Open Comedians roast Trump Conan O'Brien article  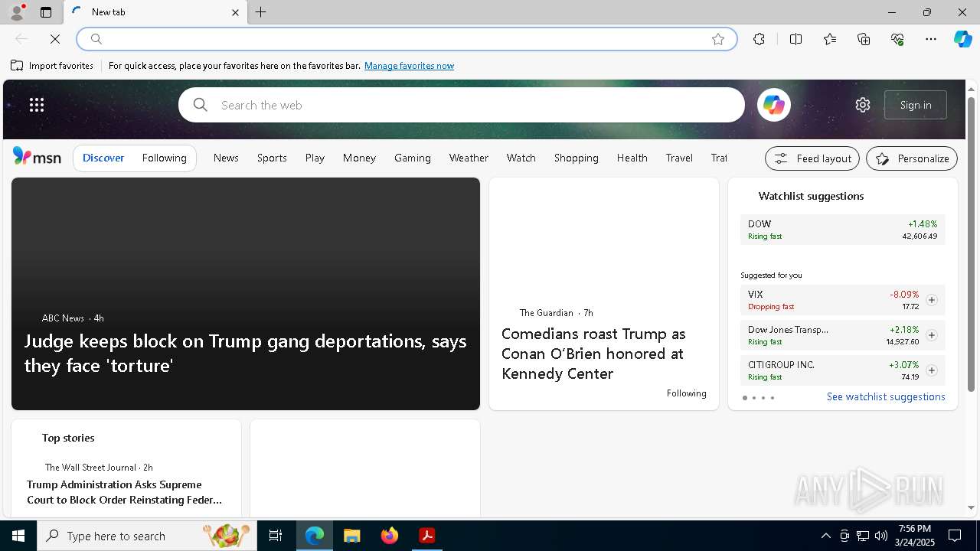pyautogui.click(x=593, y=354)
